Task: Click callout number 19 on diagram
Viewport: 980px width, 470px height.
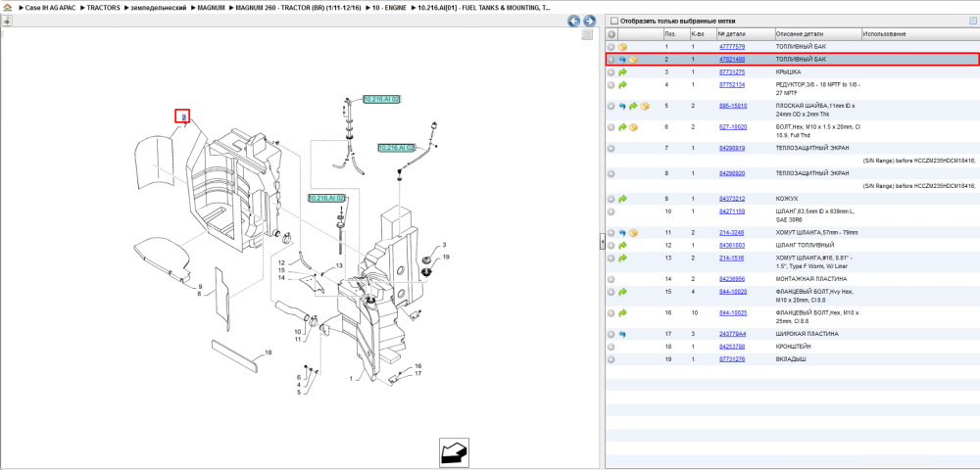Action: [446, 257]
